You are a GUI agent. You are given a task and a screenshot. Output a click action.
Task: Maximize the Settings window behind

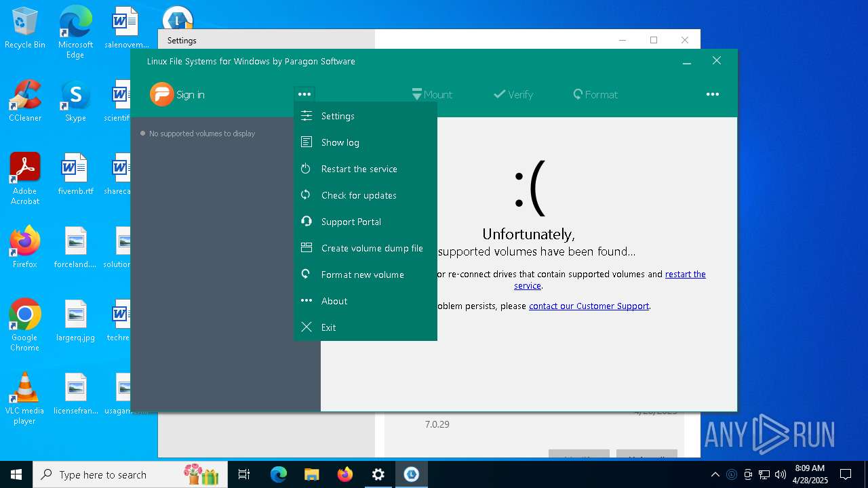tap(654, 40)
